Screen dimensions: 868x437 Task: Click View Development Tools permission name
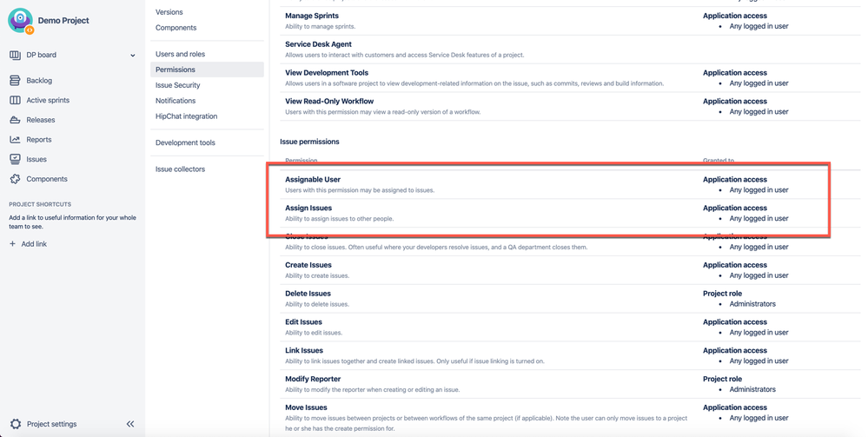coord(327,73)
